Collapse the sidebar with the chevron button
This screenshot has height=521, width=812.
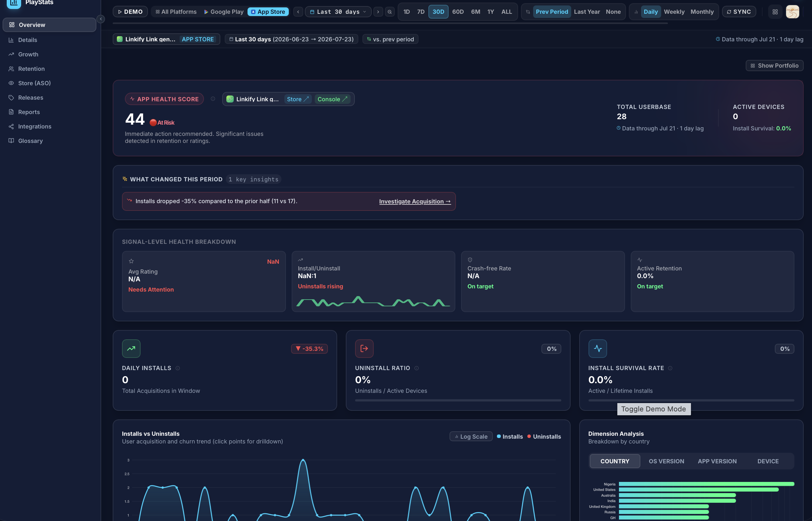click(x=101, y=19)
